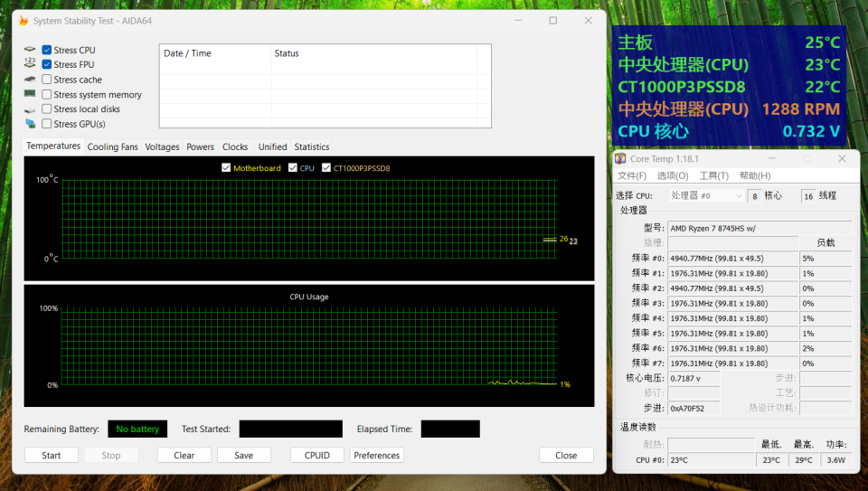Enable Stress system memory
This screenshot has width=868, height=491.
(47, 94)
